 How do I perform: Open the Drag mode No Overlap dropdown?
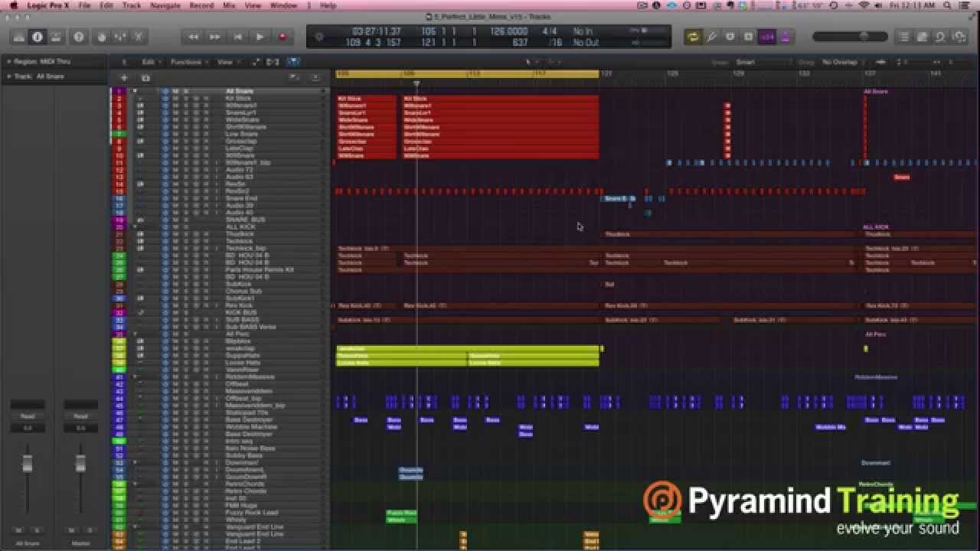pyautogui.click(x=841, y=62)
